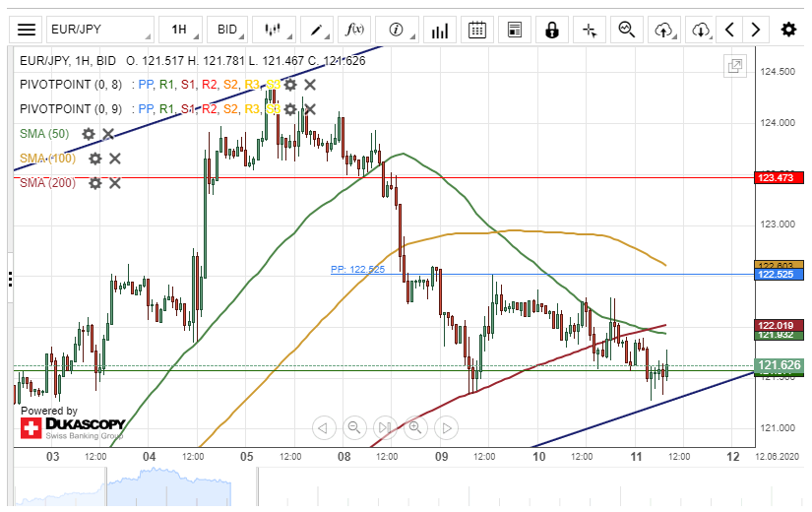This screenshot has height=512, width=812.
Task: Click the 08 date axis label
Action: [x=344, y=457]
